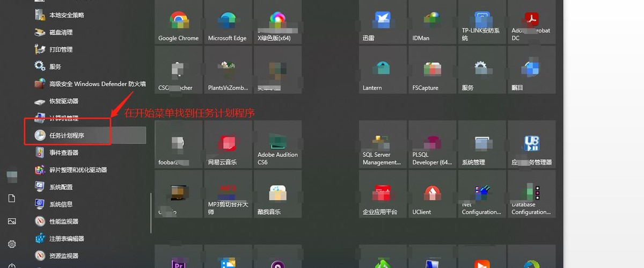The height and width of the screenshot is (268, 644).
Task: Open the MP3剪切合并大师 tile
Action: [x=228, y=194]
